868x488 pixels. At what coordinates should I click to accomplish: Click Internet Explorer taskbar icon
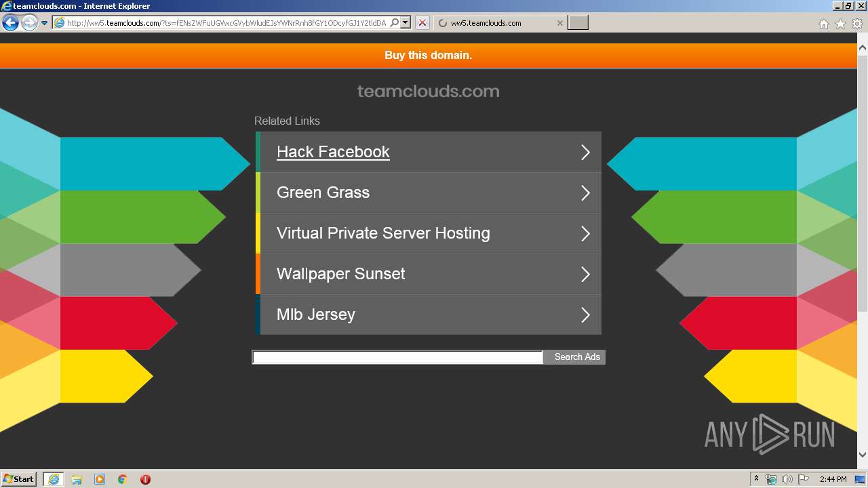click(x=54, y=479)
